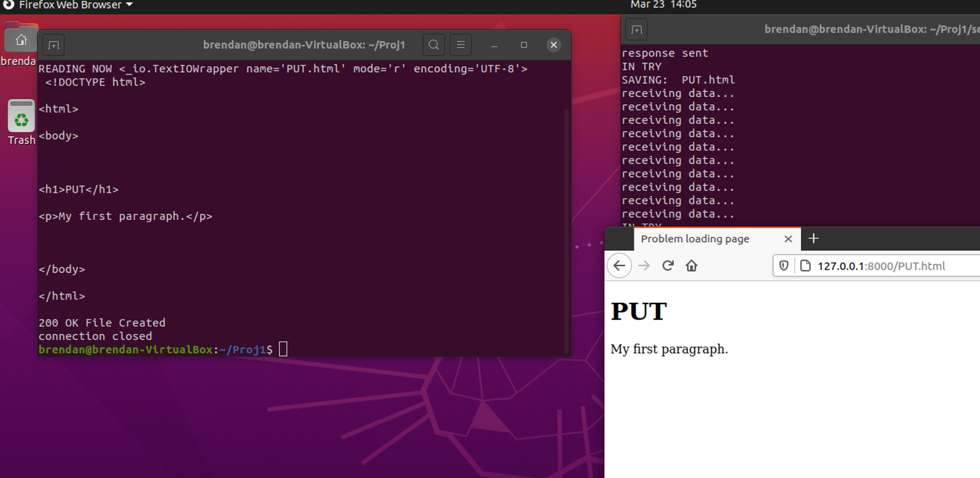
Task: Click the back navigation arrow in Firefox
Action: click(x=619, y=266)
